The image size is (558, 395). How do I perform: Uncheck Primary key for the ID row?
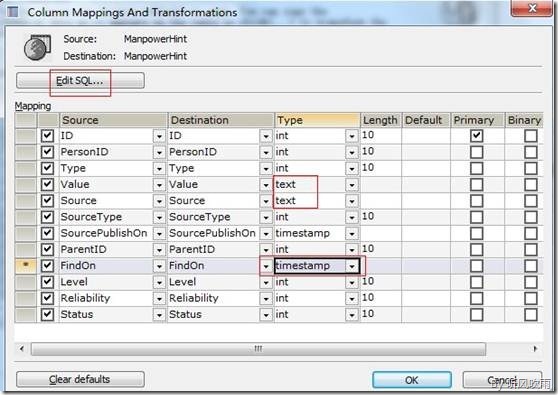tap(477, 136)
